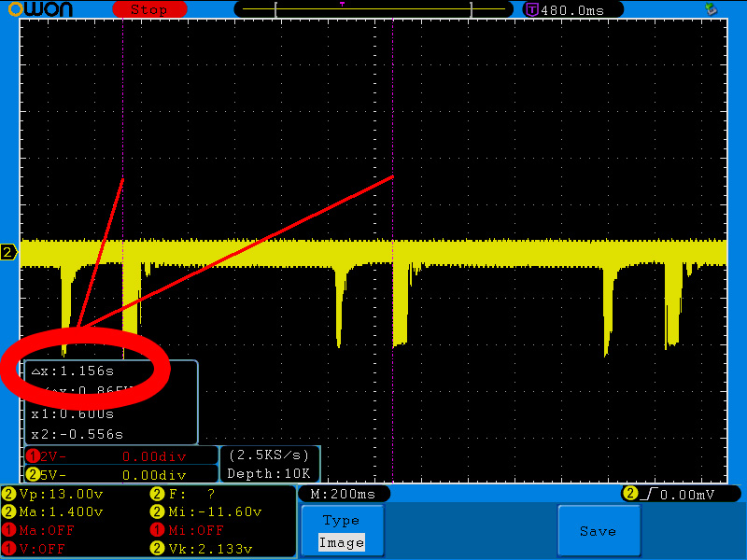Open the Type Image selector
747x560 pixels.
[341, 531]
